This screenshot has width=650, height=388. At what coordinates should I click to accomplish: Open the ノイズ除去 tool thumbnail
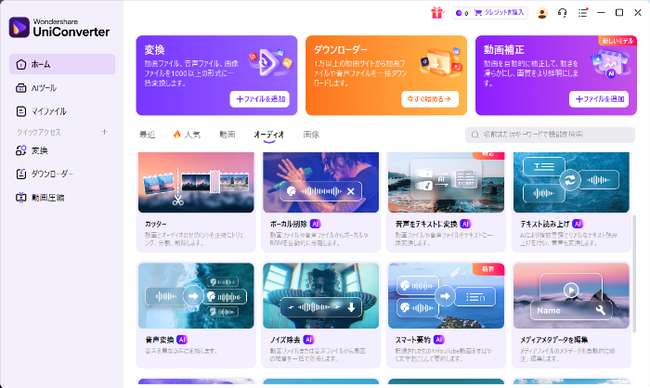(x=321, y=296)
